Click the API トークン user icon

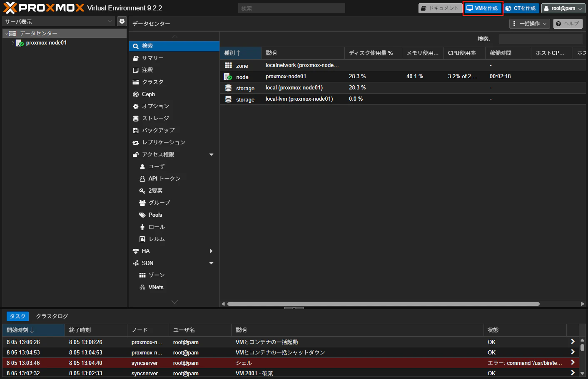(x=142, y=179)
